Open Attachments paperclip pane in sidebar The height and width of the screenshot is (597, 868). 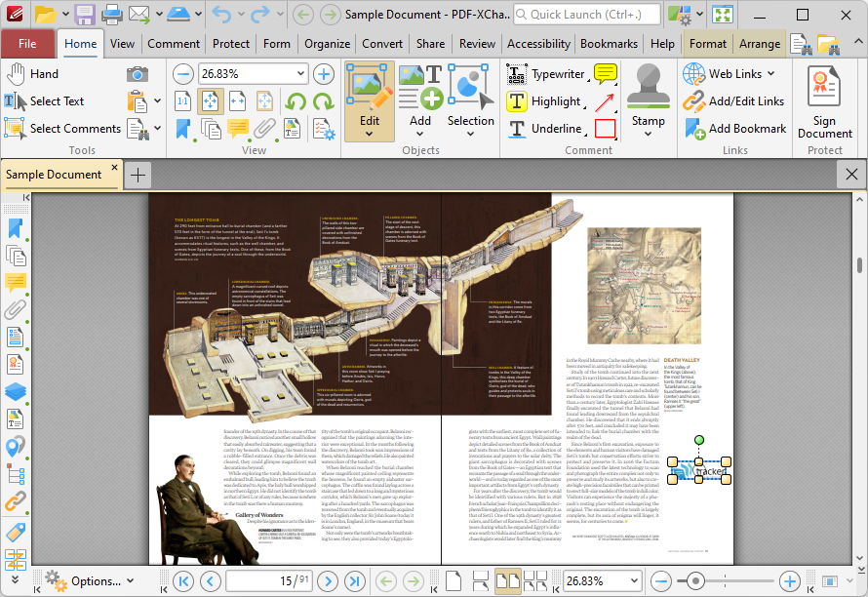[15, 309]
